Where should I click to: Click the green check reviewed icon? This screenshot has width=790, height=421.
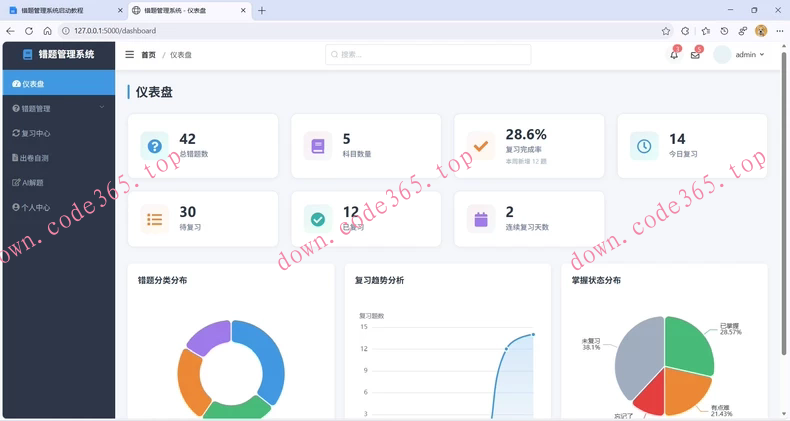[x=318, y=219]
